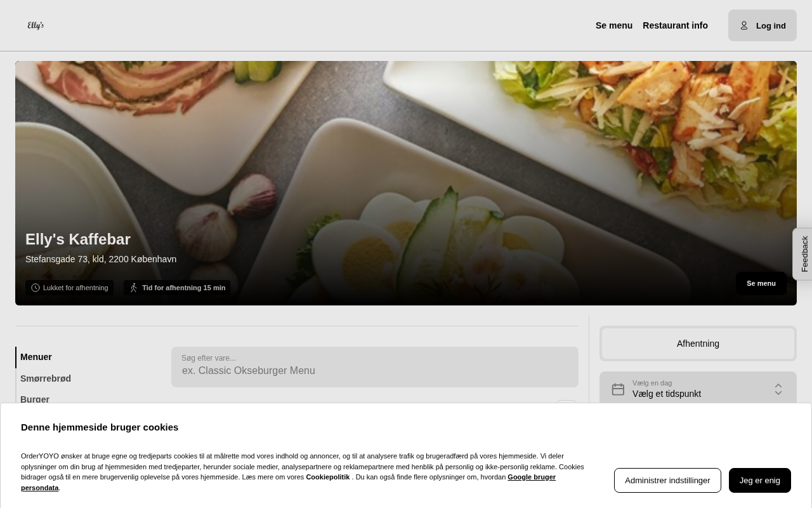The height and width of the screenshot is (508, 812).
Task: Open the Vælg en dag time picker
Action: click(x=698, y=389)
